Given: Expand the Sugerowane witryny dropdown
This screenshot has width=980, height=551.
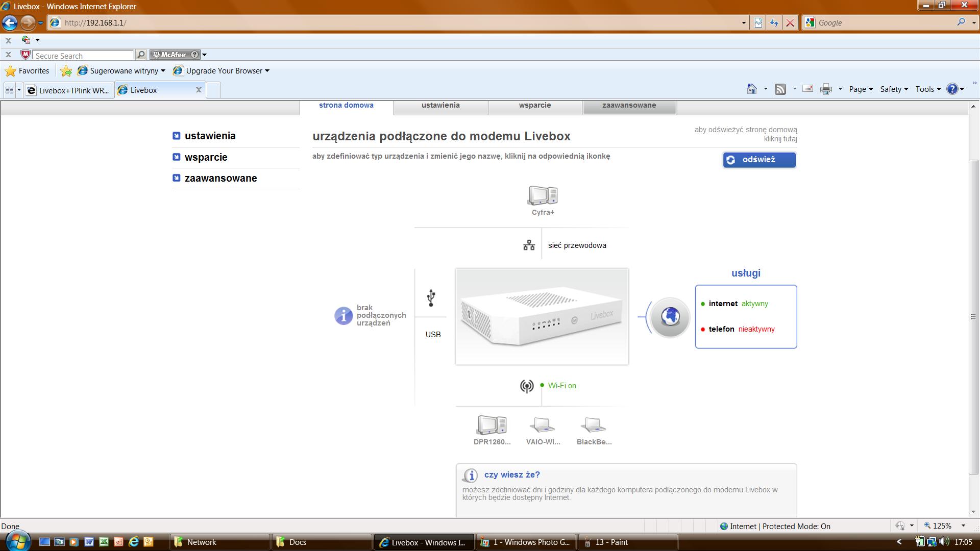Looking at the screenshot, I should (x=163, y=71).
